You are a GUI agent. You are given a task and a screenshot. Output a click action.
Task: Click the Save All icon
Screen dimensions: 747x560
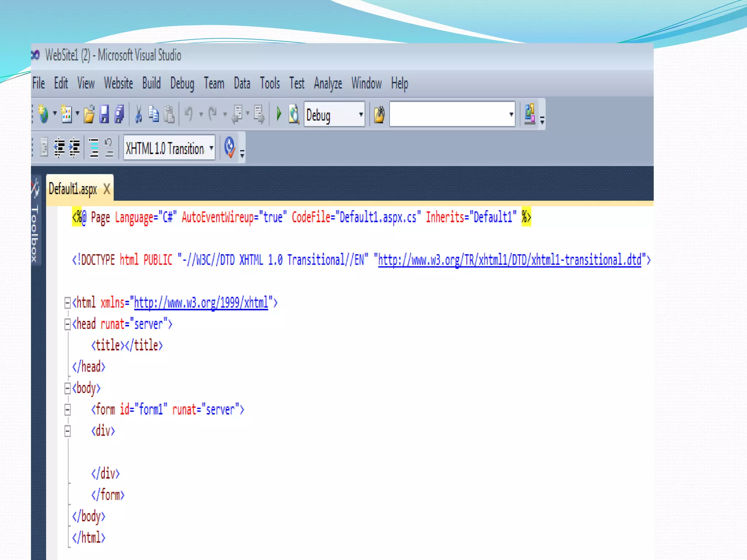point(119,114)
